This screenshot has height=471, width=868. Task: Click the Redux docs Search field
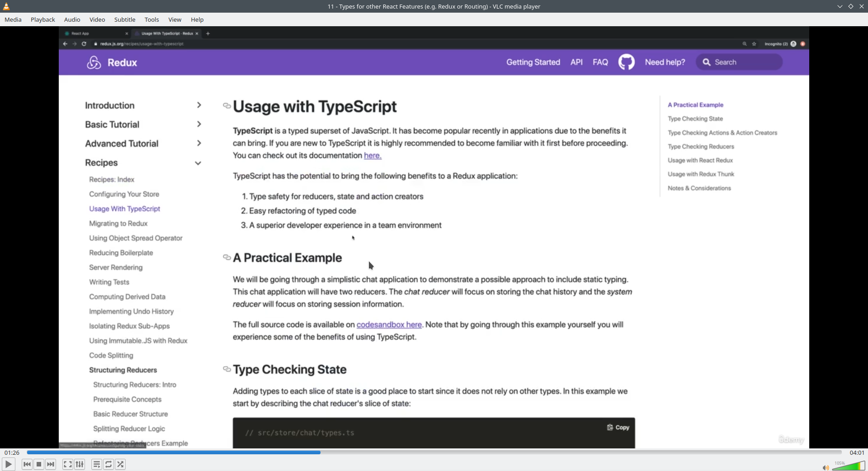pos(740,62)
